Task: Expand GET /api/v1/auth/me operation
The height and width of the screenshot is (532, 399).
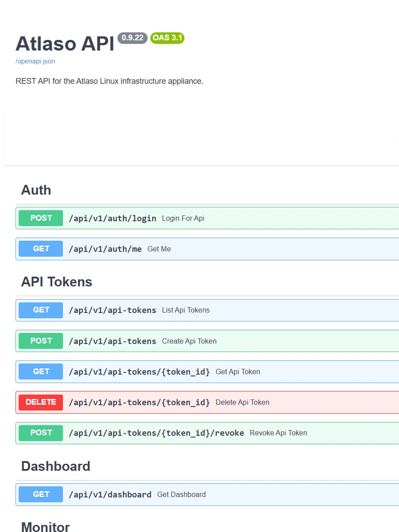Action: [x=207, y=249]
